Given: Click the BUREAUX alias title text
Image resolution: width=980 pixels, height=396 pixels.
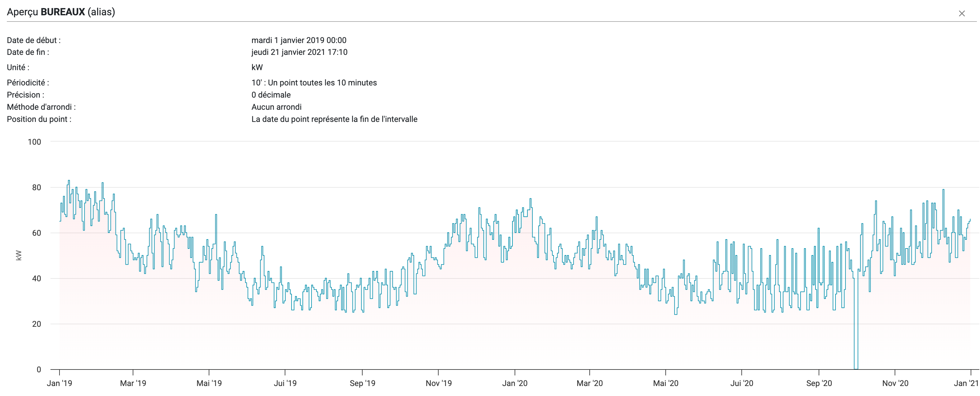Looking at the screenshot, I should [63, 12].
